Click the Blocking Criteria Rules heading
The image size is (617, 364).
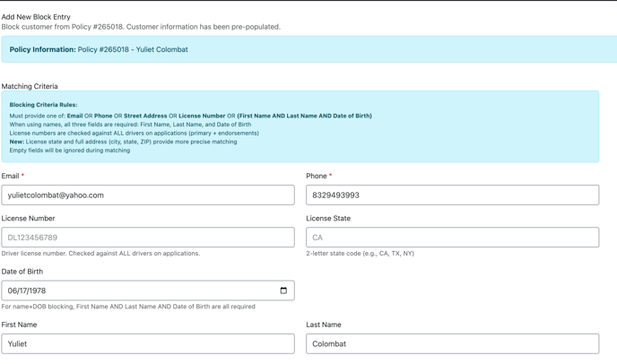(43, 105)
